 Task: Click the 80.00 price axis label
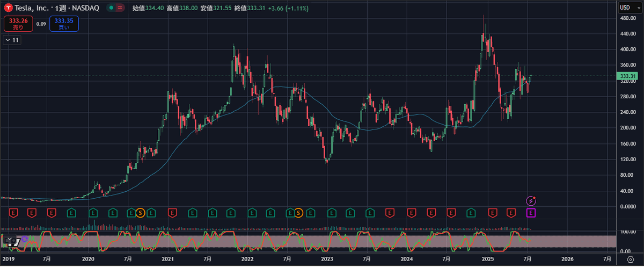point(627,175)
